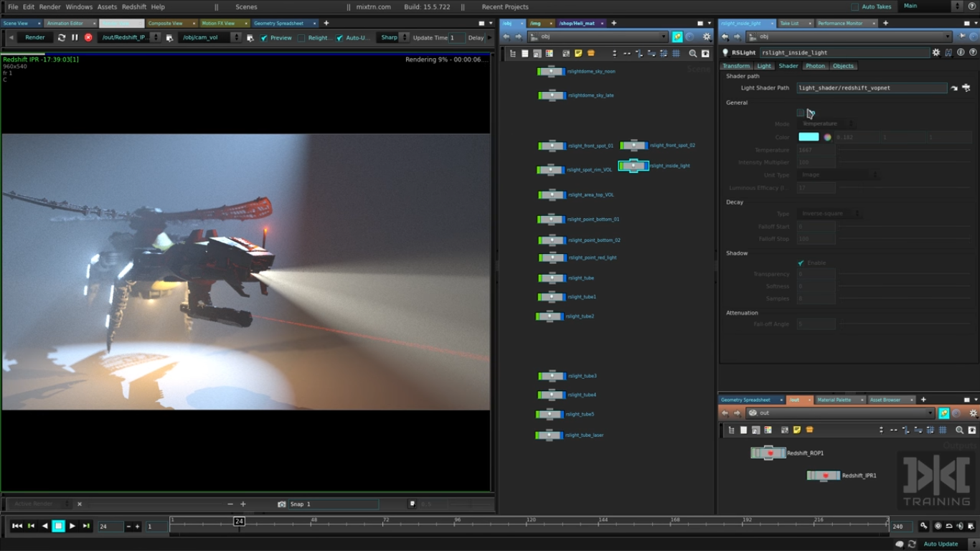Screen dimensions: 980x551
Task: Take a snapshot with the camera icon
Action: [282, 504]
